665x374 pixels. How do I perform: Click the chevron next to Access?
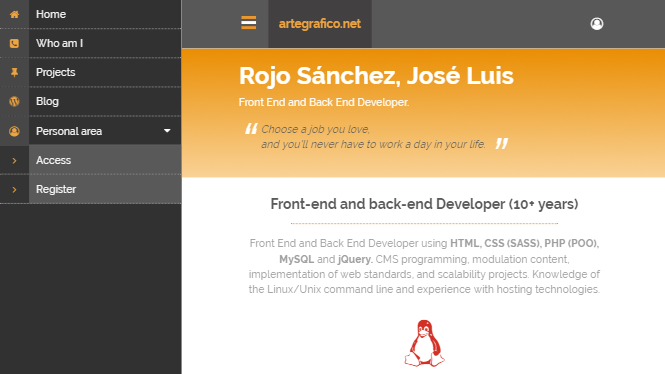[x=14, y=161]
